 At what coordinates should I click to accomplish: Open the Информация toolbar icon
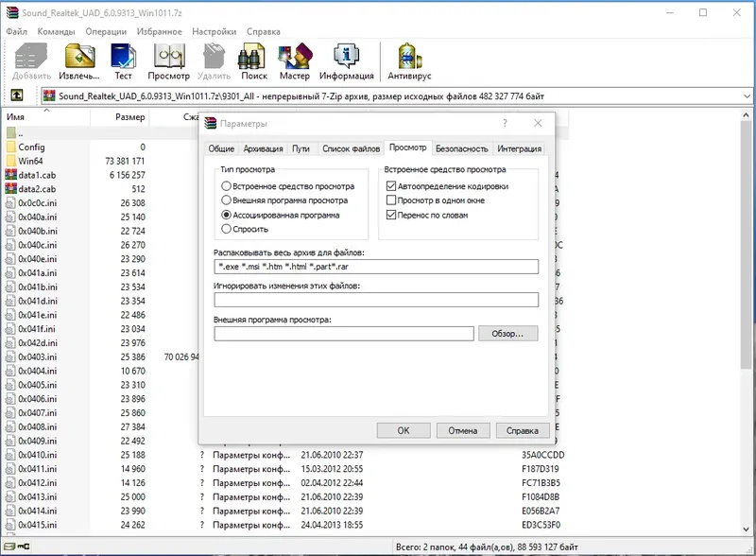tap(346, 61)
